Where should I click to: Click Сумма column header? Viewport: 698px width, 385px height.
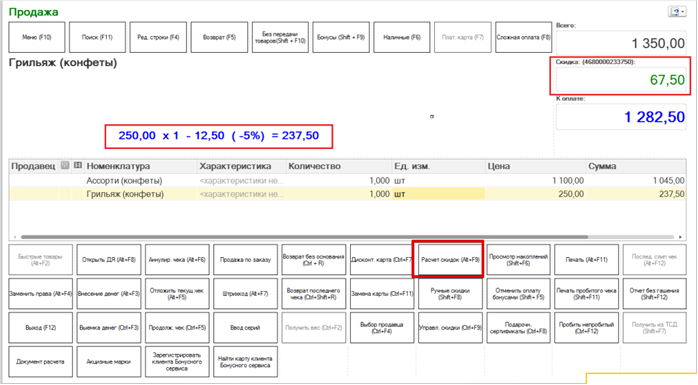coord(636,166)
